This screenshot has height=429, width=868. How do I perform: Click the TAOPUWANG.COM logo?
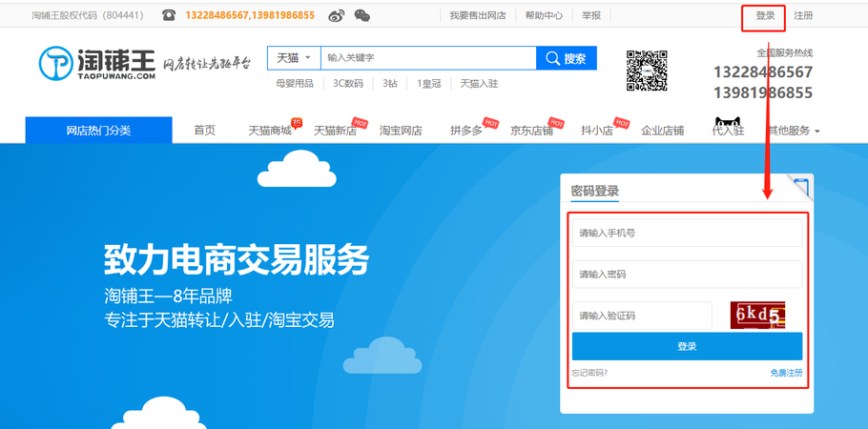pos(97,63)
